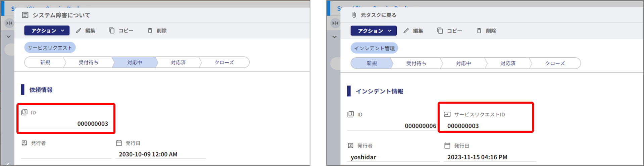644x166 pixels.
Task: Click the サービスリクエストID value 000000003
Action: tap(463, 126)
